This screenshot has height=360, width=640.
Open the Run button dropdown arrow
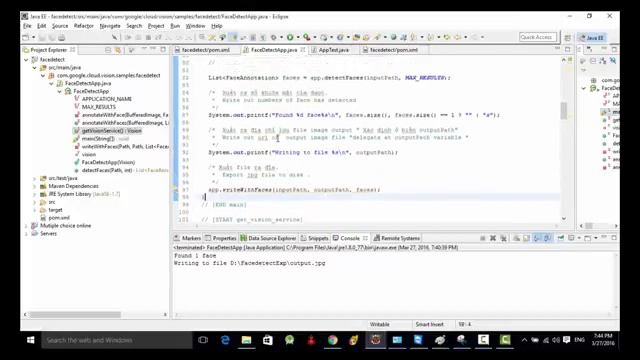click(x=298, y=37)
